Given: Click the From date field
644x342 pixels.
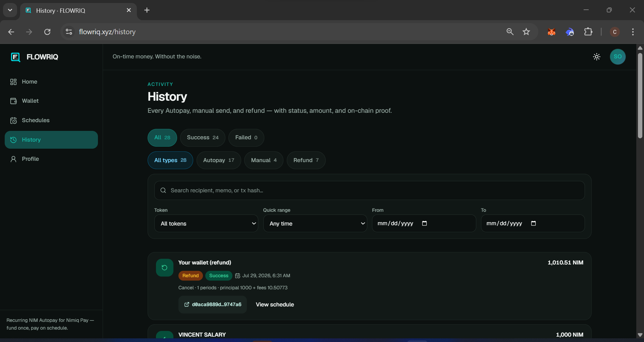Looking at the screenshot, I should point(424,224).
